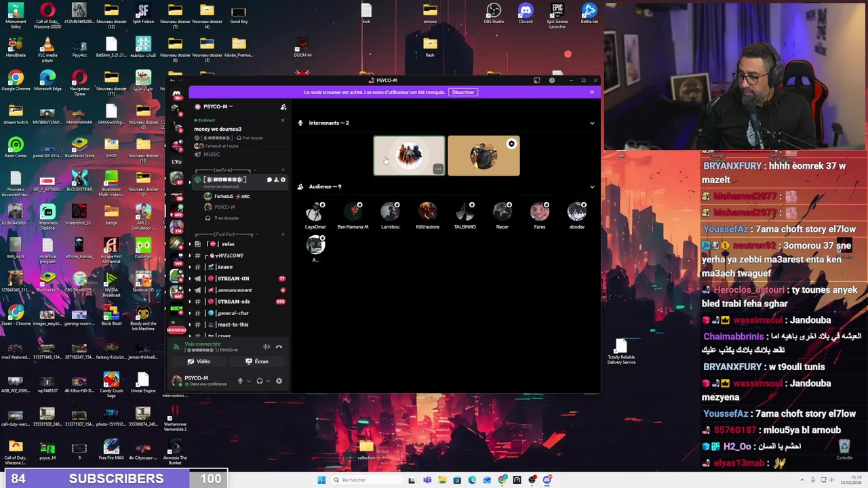Open microphone input options dropdown arrow
Image resolution: width=868 pixels, height=488 pixels.
pos(248,382)
